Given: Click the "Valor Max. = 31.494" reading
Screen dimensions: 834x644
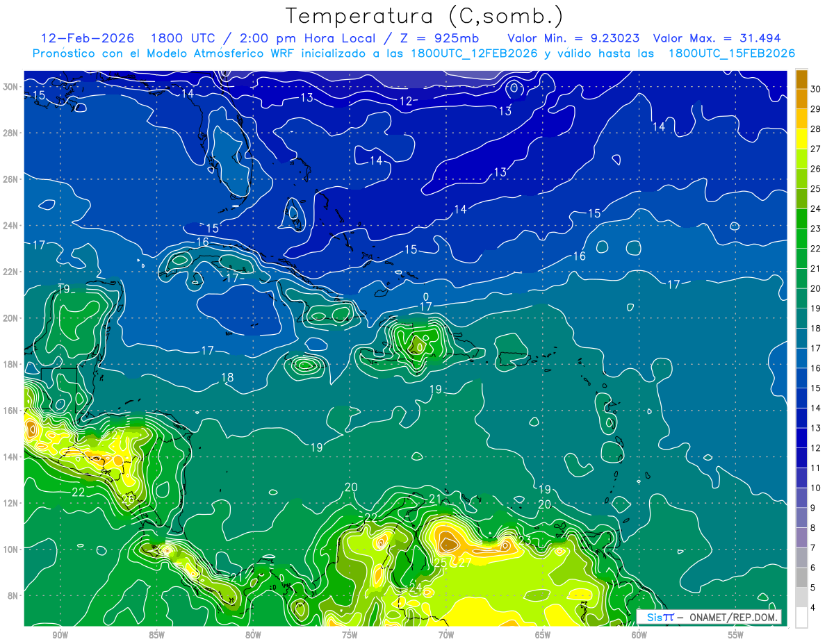Looking at the screenshot, I should tap(717, 38).
